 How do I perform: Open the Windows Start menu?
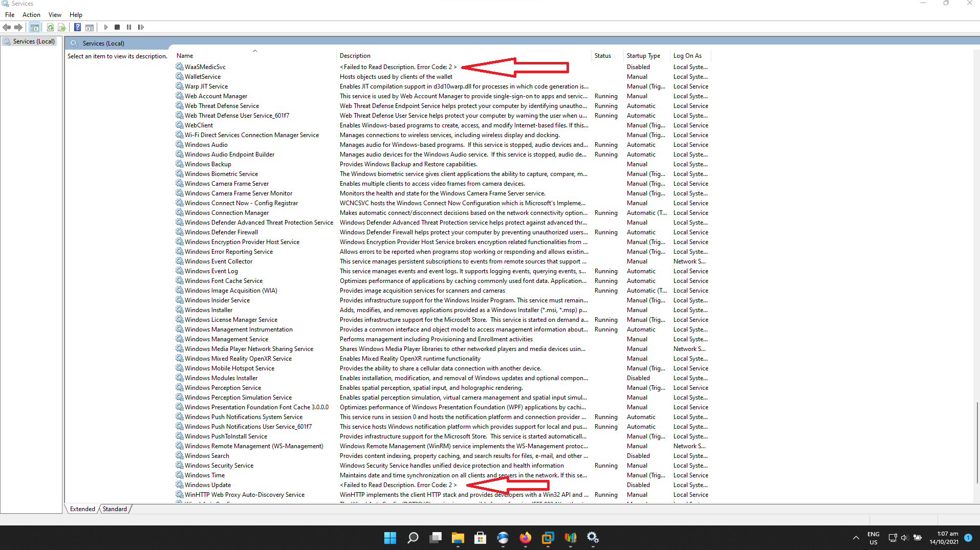click(x=390, y=538)
